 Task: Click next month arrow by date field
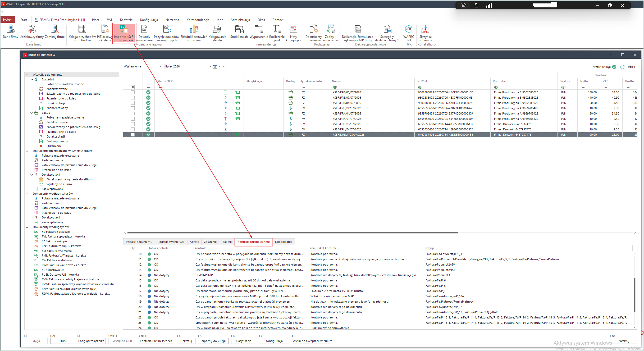pyautogui.click(x=224, y=67)
